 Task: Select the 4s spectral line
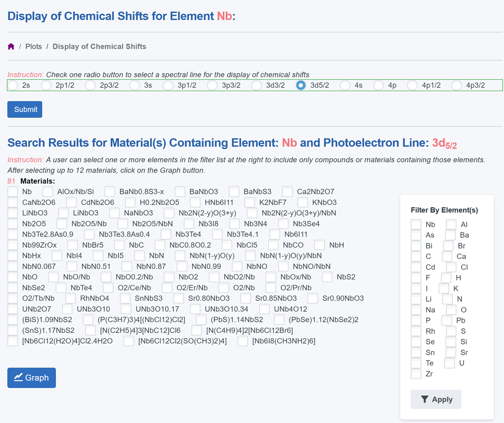tap(345, 85)
